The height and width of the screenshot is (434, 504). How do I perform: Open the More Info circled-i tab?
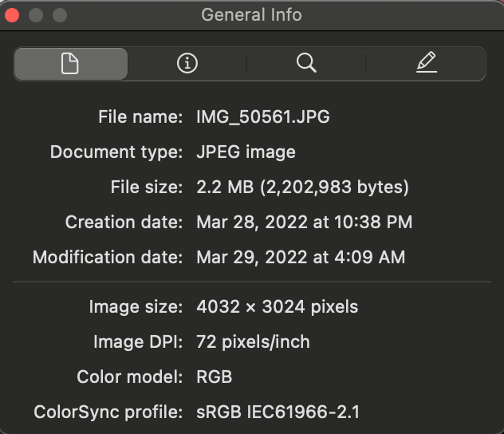(x=187, y=64)
